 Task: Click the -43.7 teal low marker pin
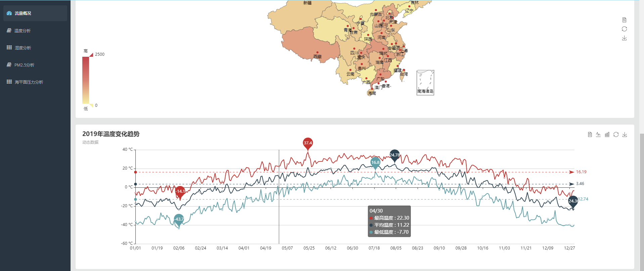click(x=179, y=219)
